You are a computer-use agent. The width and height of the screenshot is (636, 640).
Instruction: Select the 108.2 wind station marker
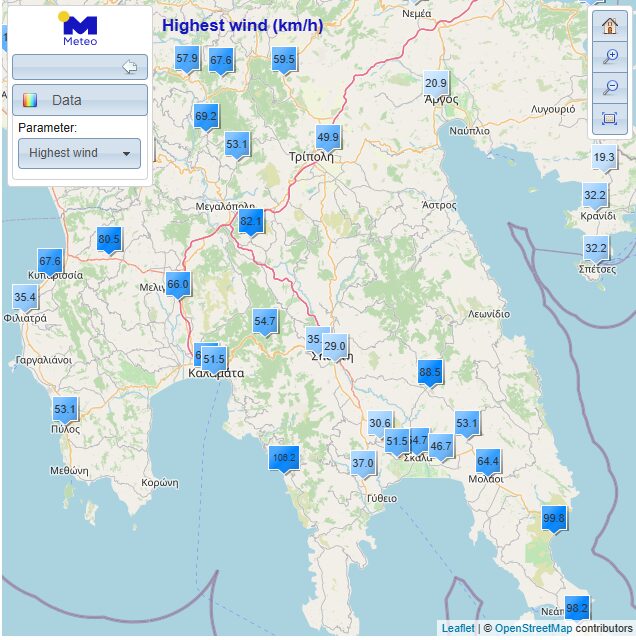[x=284, y=458]
